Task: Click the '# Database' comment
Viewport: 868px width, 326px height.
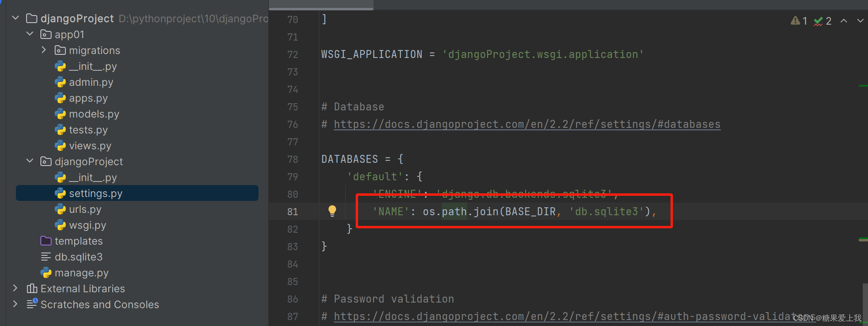Action: coord(353,107)
